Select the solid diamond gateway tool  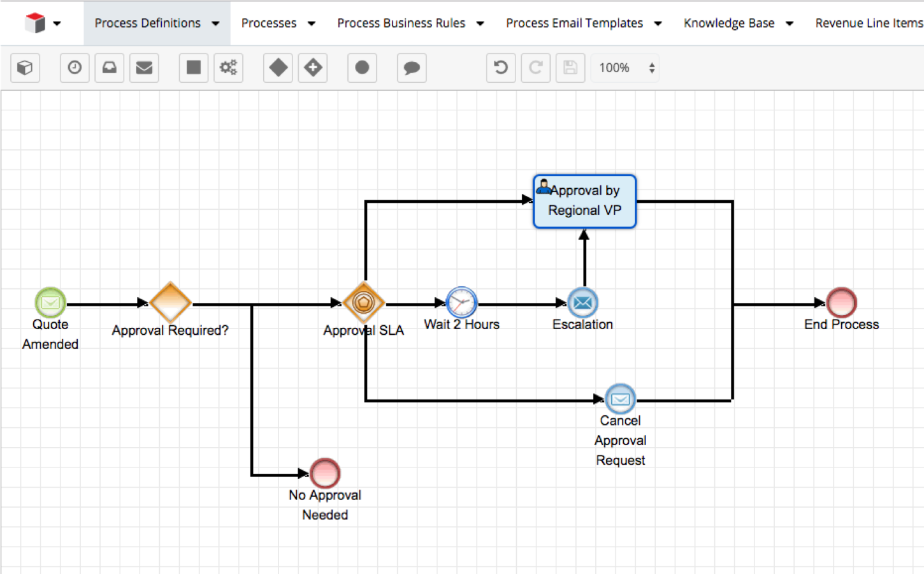pos(278,68)
